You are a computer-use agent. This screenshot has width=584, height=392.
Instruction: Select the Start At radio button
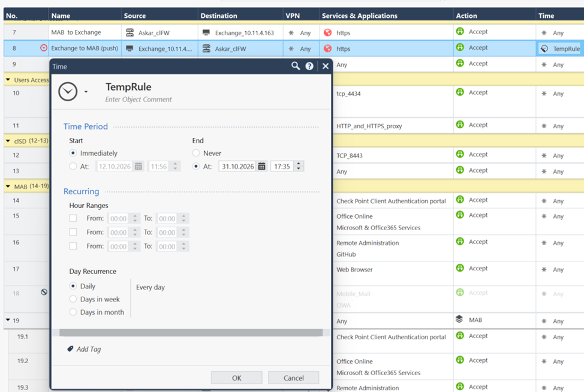tap(73, 167)
